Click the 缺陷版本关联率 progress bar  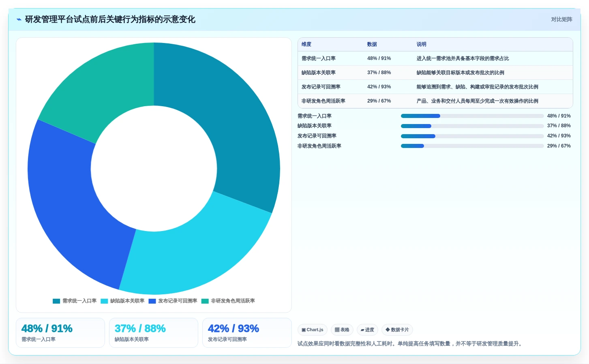[472, 126]
